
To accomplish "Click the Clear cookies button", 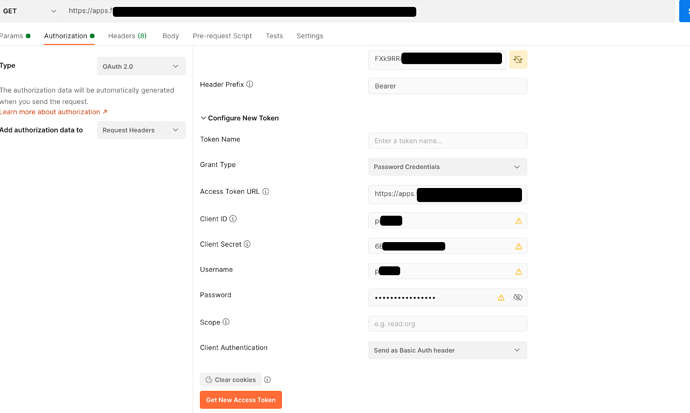I will (231, 380).
